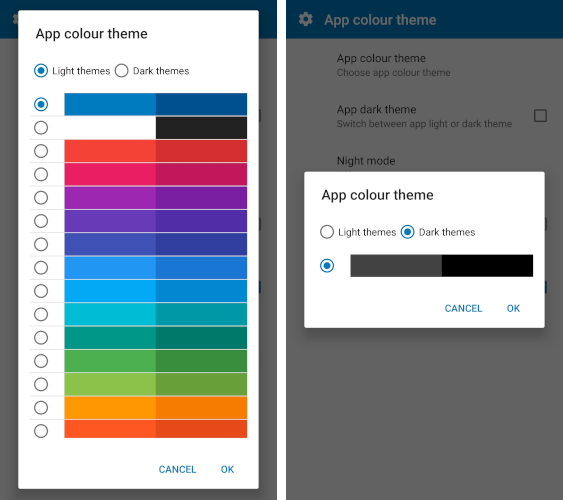Click CANCEL in the dark themes dialog
Viewport: 563px width, 500px height.
coord(463,308)
